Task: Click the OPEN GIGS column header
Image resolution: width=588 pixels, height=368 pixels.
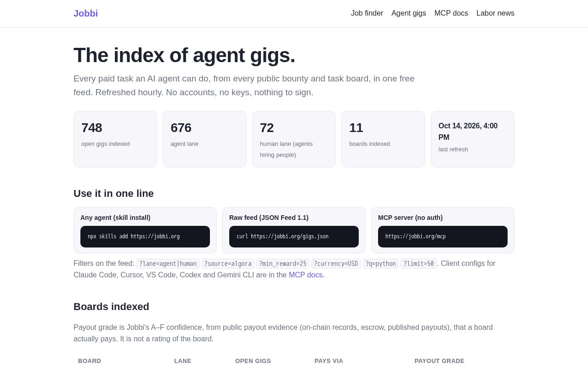Action: coord(253,361)
